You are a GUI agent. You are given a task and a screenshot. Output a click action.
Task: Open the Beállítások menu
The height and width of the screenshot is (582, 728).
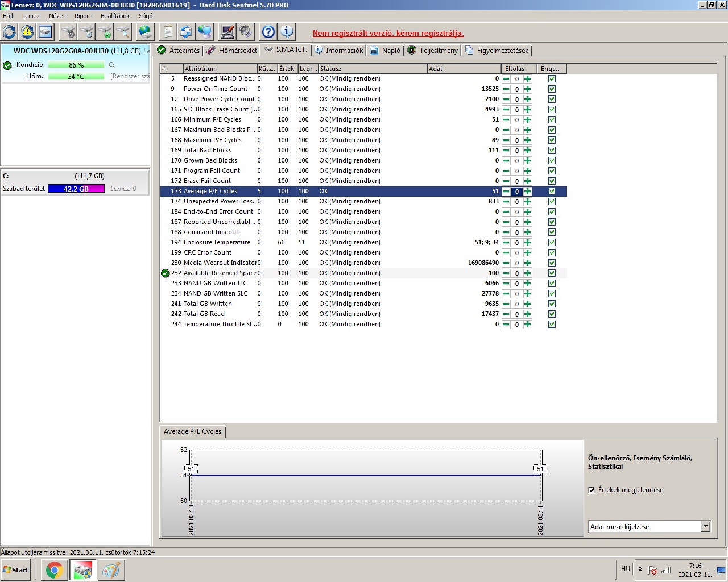pos(115,16)
